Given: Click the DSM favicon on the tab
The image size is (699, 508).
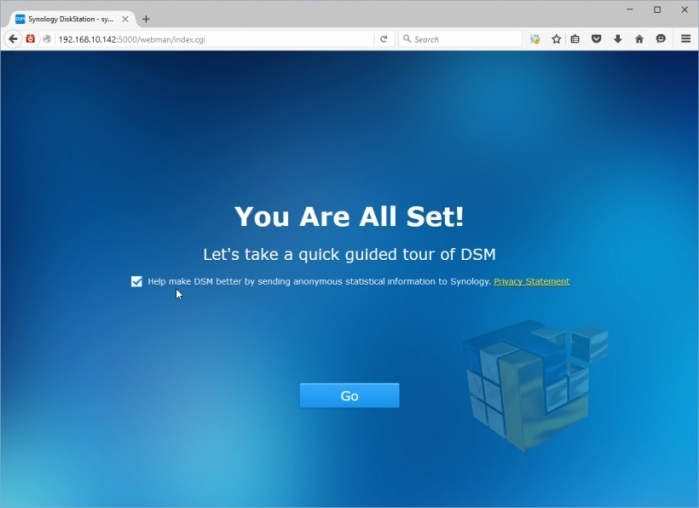Looking at the screenshot, I should [20, 19].
